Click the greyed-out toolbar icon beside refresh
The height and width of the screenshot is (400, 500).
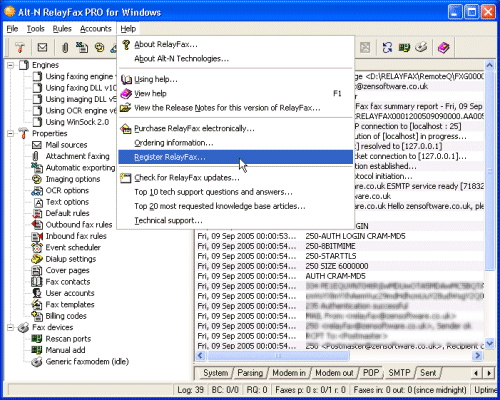click(365, 48)
